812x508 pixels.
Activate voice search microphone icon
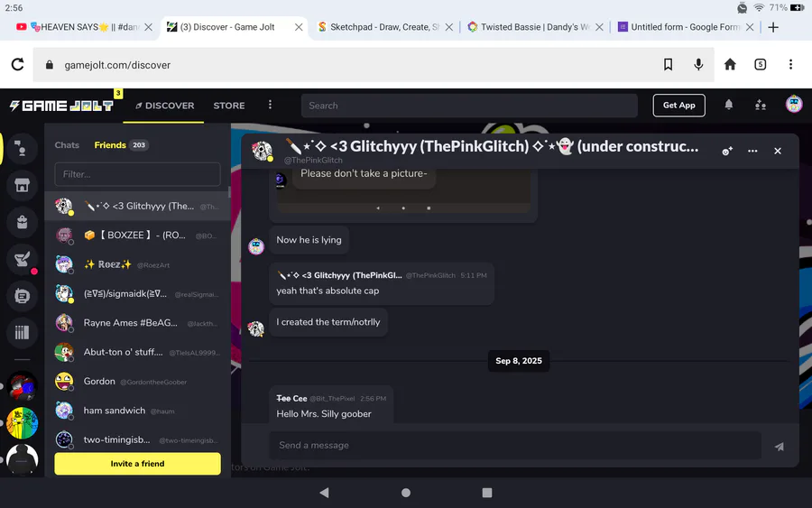[x=698, y=64]
